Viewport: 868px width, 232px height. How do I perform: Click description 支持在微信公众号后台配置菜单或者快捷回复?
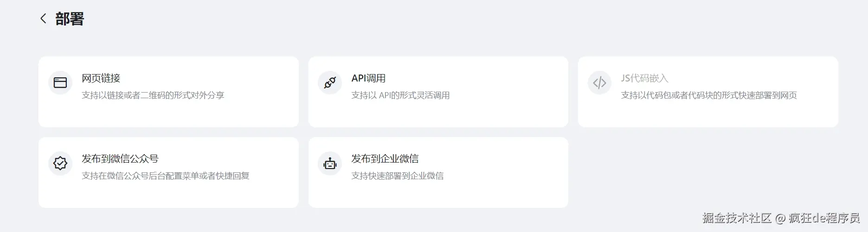click(x=165, y=176)
